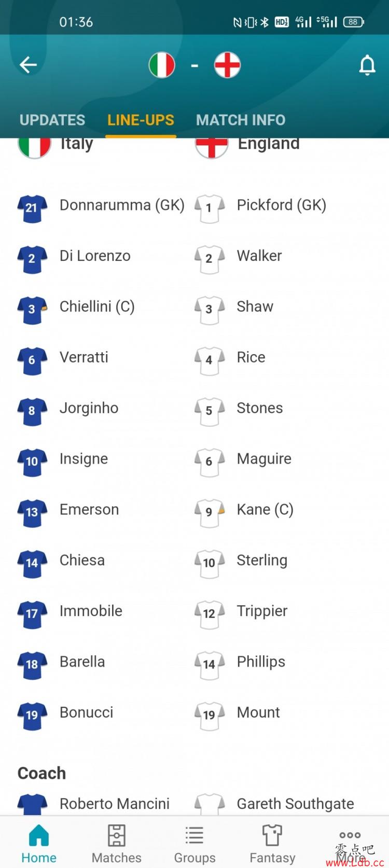Open coach Gareth Southgate
Screen dimensions: 389x868
295,804
